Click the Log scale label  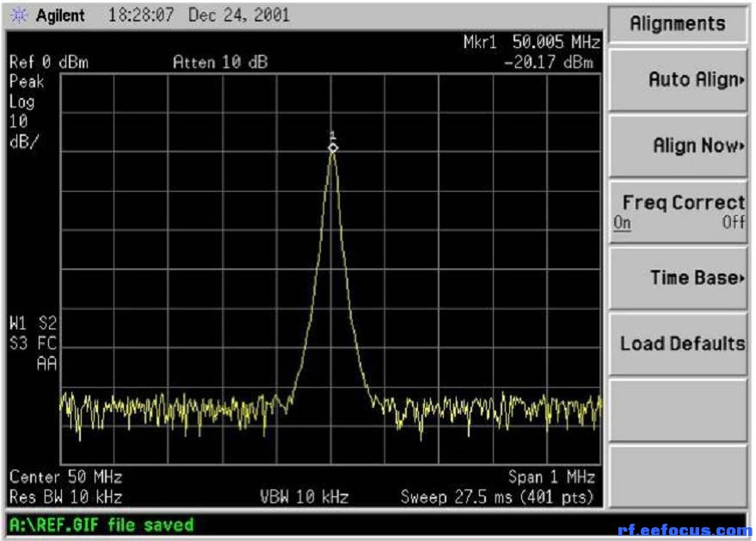(22, 101)
